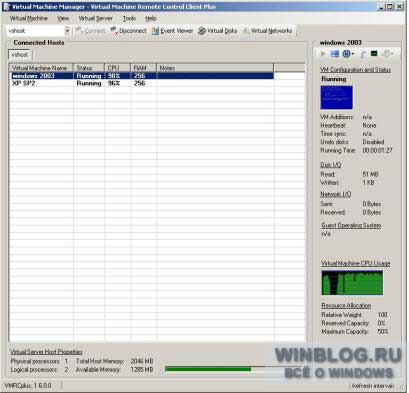The width and height of the screenshot is (409, 393).
Task: Click the dark green monitor icon
Action: 374,53
